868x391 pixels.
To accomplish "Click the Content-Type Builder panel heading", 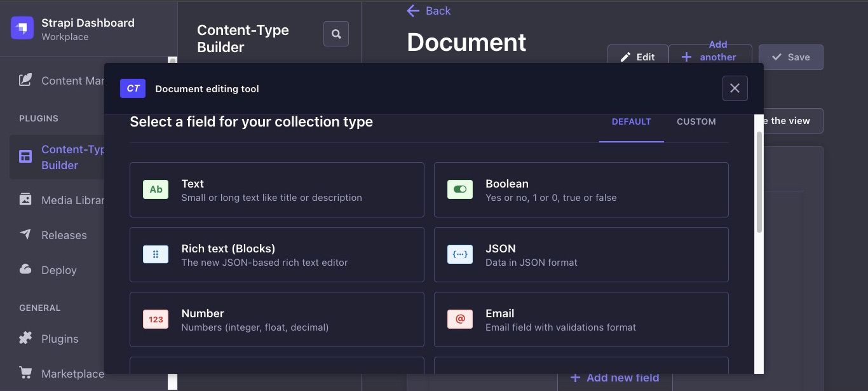I will (243, 38).
